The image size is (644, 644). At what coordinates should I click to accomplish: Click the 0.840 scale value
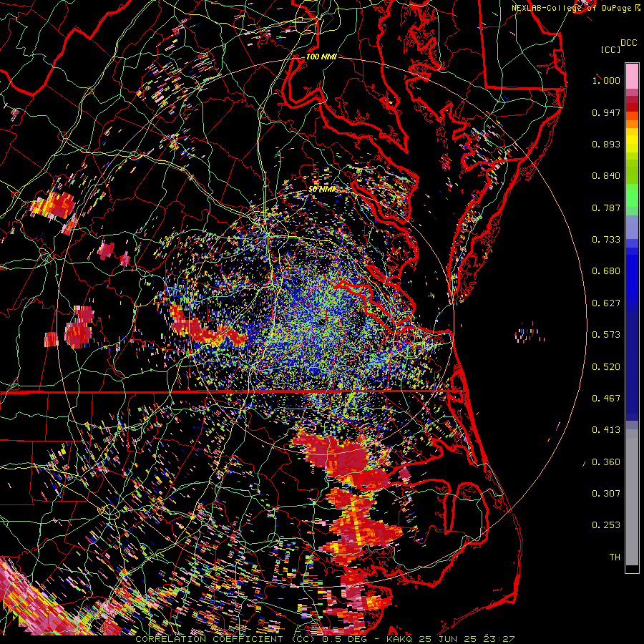click(x=606, y=176)
